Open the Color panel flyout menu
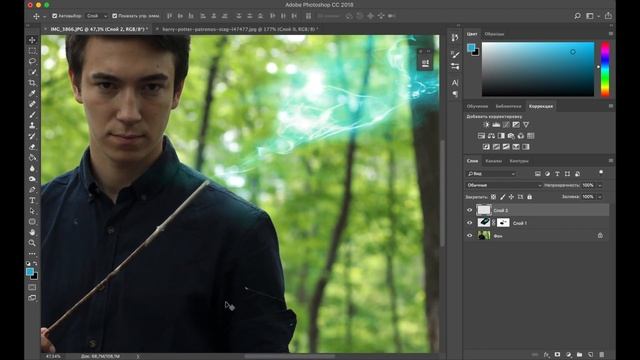The height and width of the screenshot is (360, 640). tap(611, 34)
